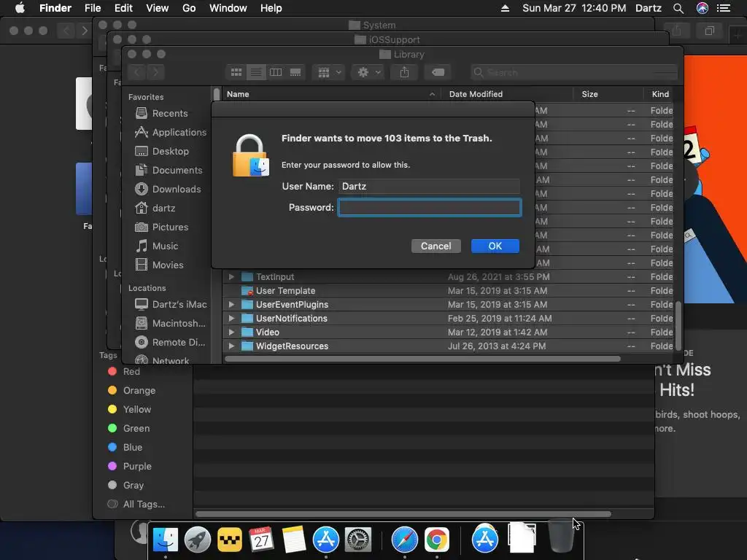Open Desktop in the sidebar
Image resolution: width=747 pixels, height=560 pixels.
(x=162, y=152)
